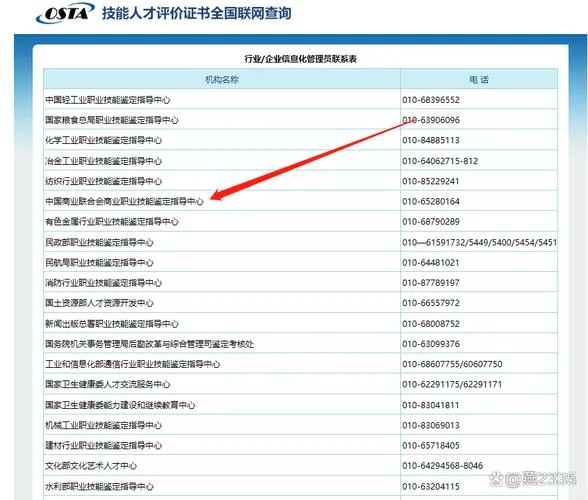The width and height of the screenshot is (588, 500).
Task: Select phone number 010-68790289
Action: (x=431, y=222)
